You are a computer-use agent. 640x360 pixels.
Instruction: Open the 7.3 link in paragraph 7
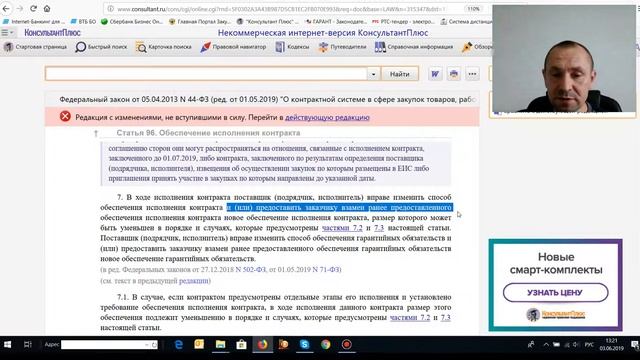coord(379,228)
